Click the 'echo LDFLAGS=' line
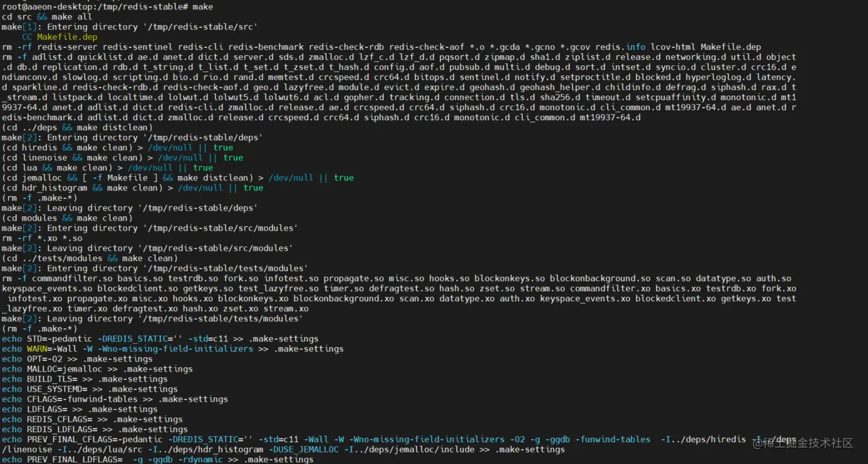Image resolution: width=868 pixels, height=464 pixels. (79, 409)
